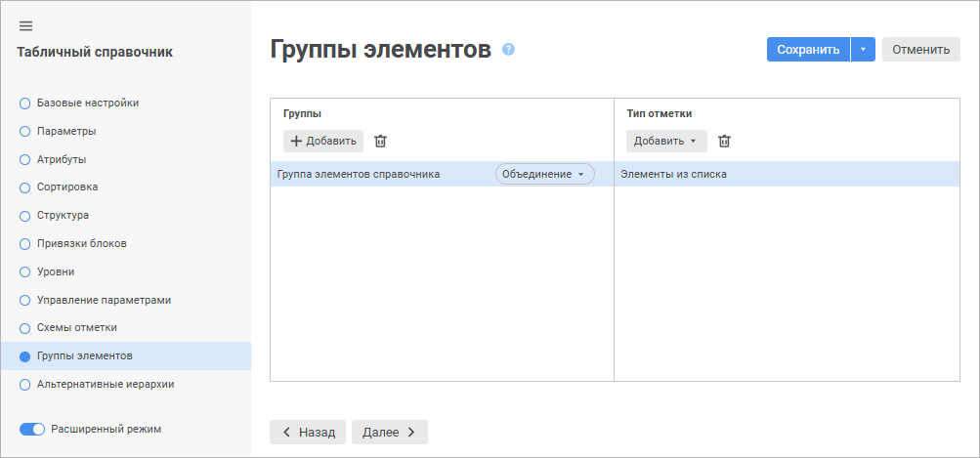Open the Объединение dropdown
Screen dimensions: 980x458
(x=544, y=175)
